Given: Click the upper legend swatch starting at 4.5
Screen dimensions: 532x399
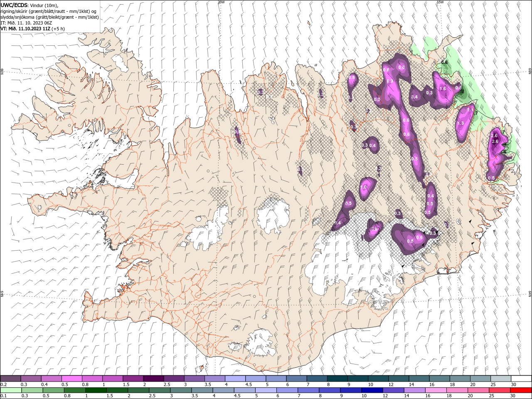Looking at the screenshot, I should coord(255,379).
